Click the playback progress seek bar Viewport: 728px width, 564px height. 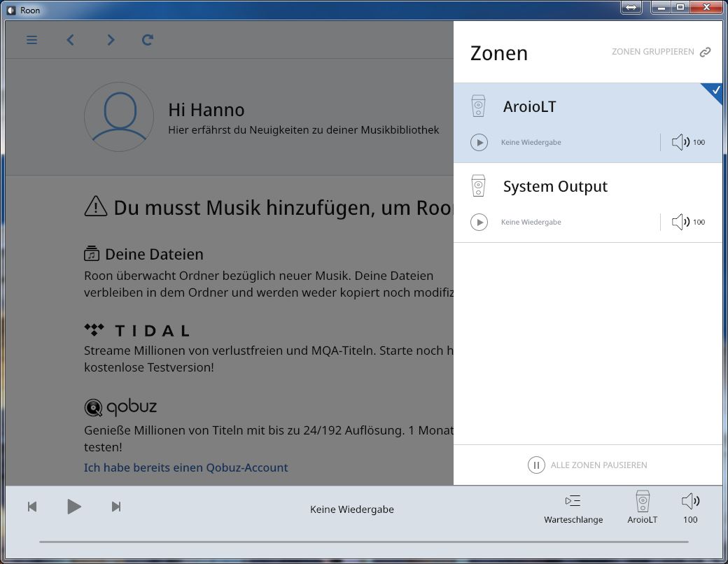click(x=363, y=542)
